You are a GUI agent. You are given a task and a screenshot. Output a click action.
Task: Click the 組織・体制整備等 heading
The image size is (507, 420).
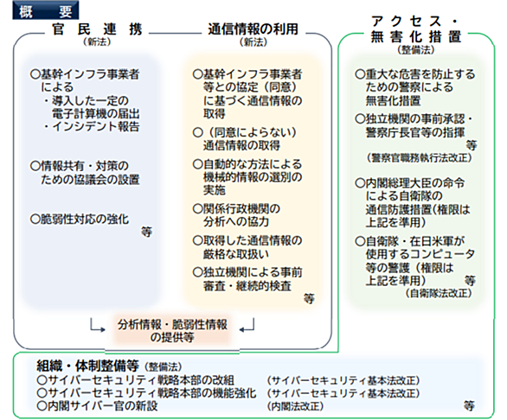coord(87,366)
